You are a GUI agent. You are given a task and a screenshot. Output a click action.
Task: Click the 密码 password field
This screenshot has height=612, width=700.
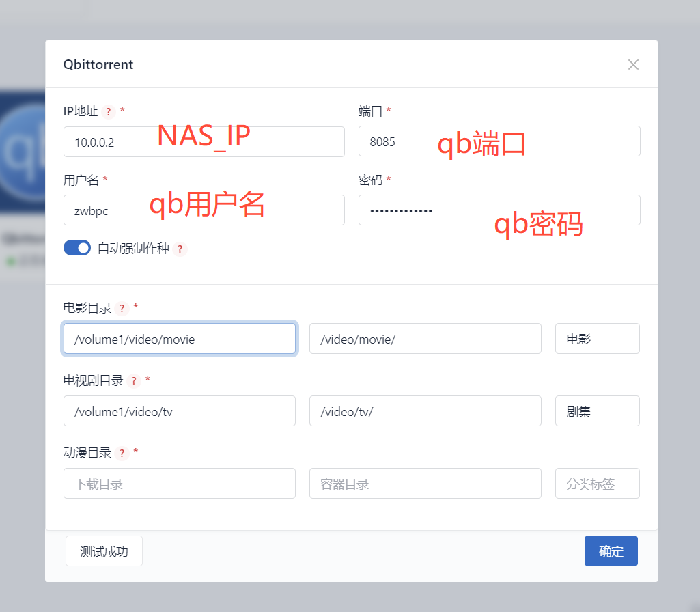(x=499, y=210)
